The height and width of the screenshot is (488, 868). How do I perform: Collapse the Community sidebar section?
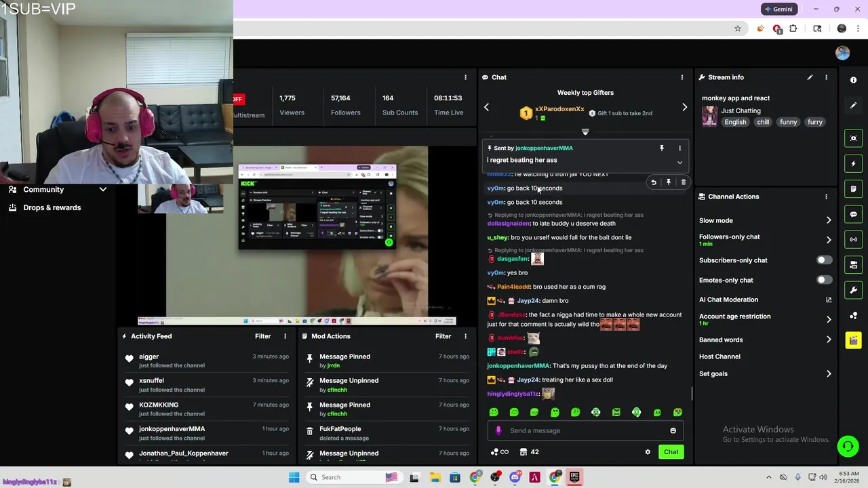coord(103,190)
